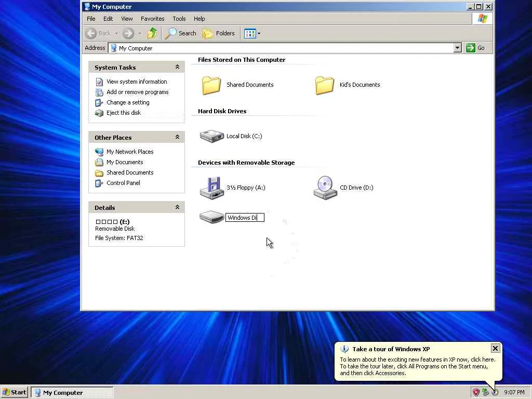
Task: Click the CD Drive (D:) label
Action: (356, 188)
